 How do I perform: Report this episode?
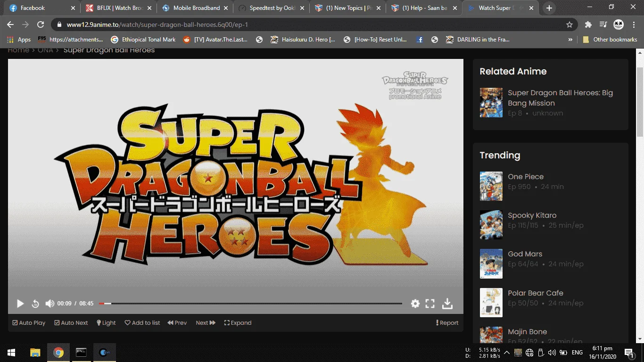[447, 323]
